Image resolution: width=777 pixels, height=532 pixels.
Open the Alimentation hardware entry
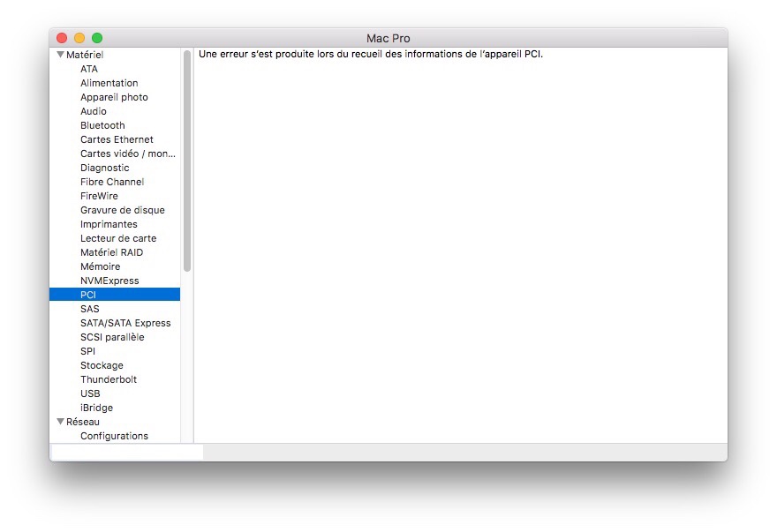pyautogui.click(x=109, y=83)
